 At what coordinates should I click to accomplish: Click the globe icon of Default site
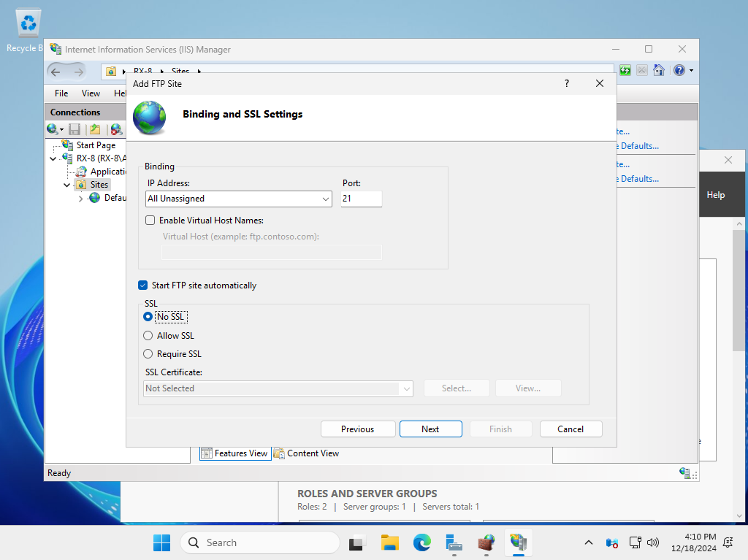94,197
